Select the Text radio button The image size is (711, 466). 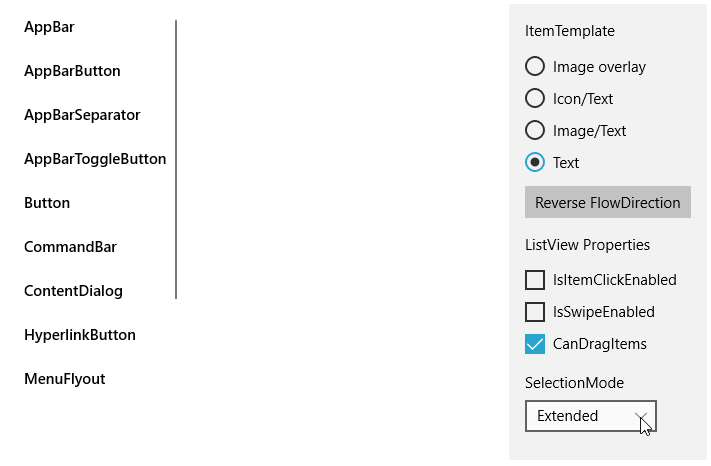pos(535,162)
